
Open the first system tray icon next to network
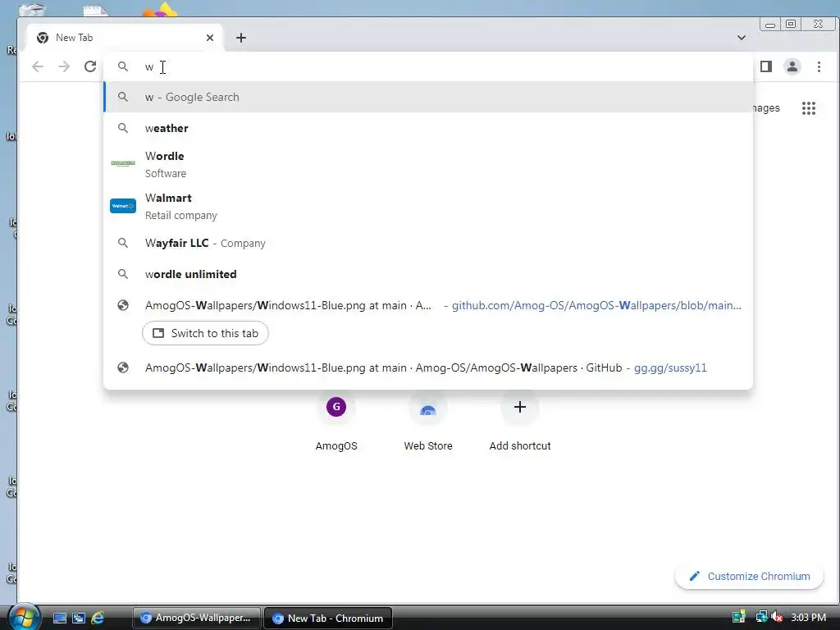pos(739,618)
